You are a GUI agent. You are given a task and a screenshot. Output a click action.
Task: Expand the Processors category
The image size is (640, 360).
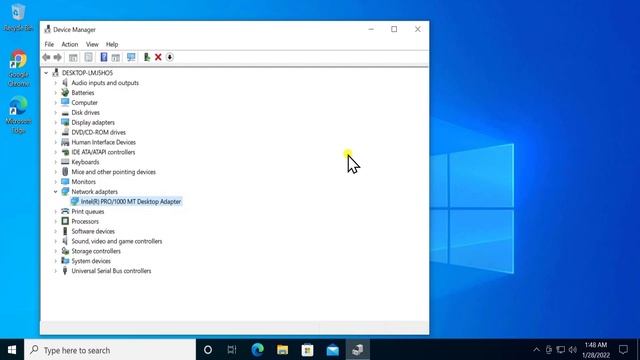click(56, 222)
